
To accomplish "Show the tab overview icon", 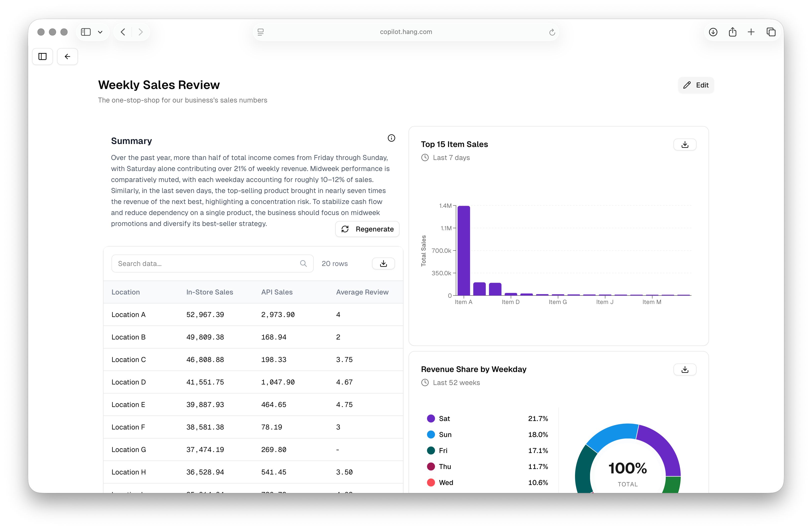I will 771,32.
